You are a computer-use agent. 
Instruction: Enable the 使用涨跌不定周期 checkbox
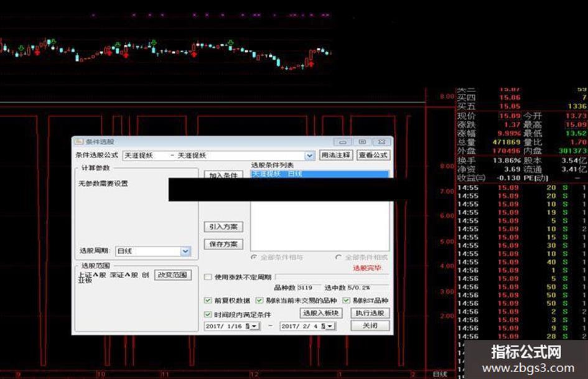[208, 278]
